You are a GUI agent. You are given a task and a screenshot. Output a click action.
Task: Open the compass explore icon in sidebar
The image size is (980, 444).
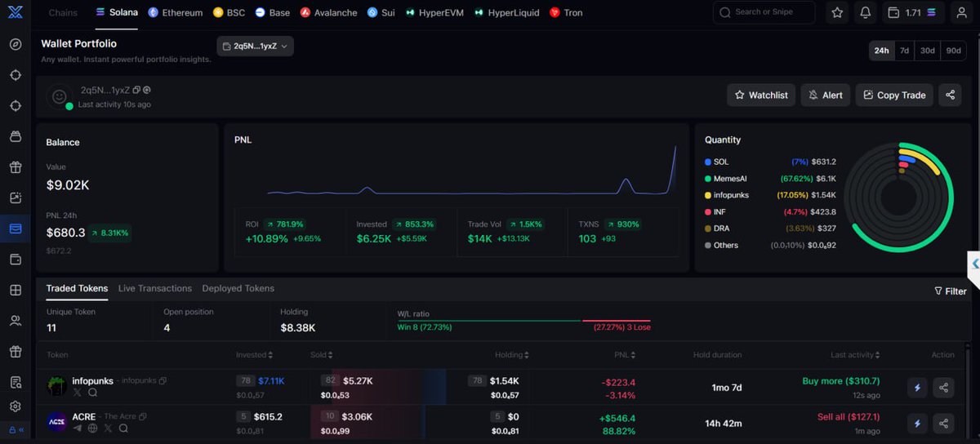(15, 44)
